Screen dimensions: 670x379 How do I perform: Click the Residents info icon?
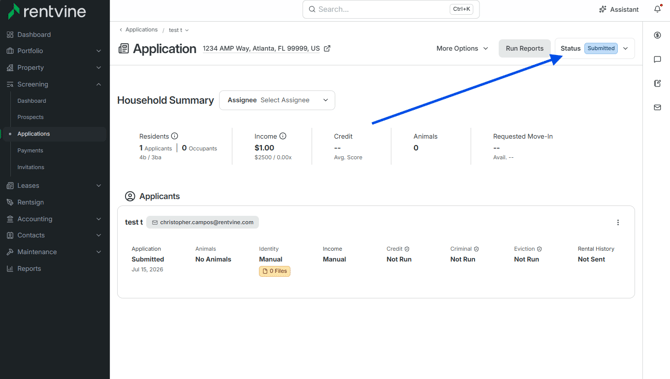174,136
